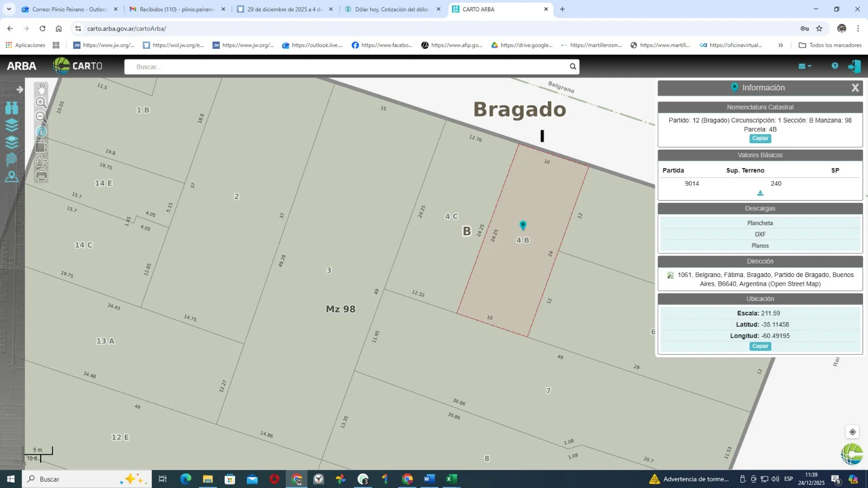Expand the left sidebar with arrow

click(x=20, y=89)
